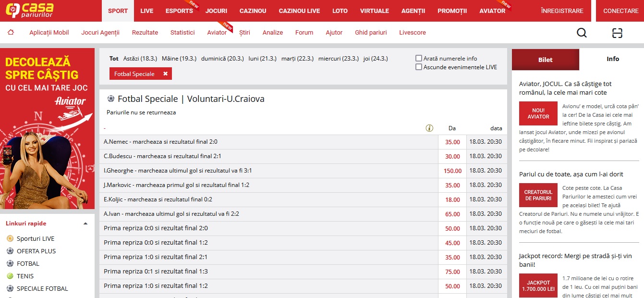Click the Aviator promo banner image
The height and width of the screenshot is (298, 644).
point(48,128)
